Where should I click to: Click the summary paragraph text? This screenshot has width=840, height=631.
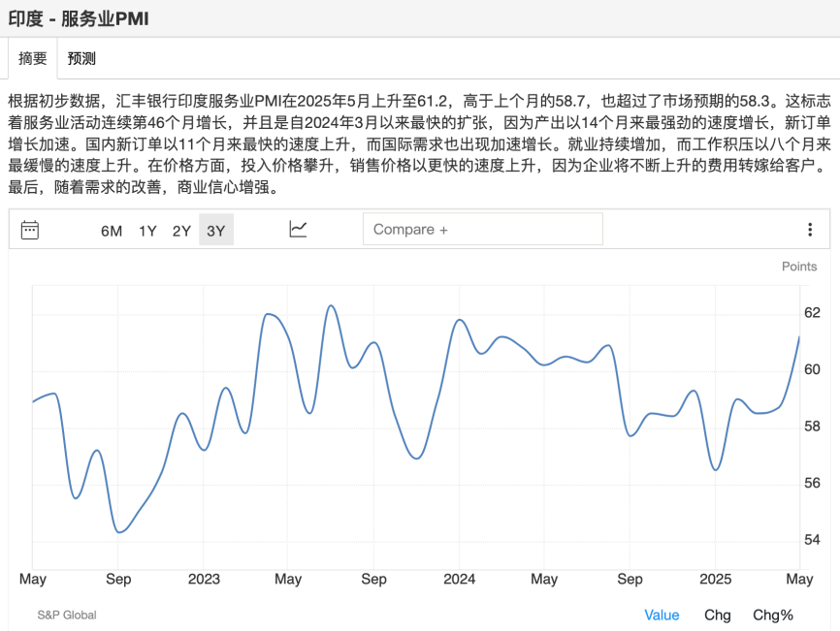pos(419,143)
